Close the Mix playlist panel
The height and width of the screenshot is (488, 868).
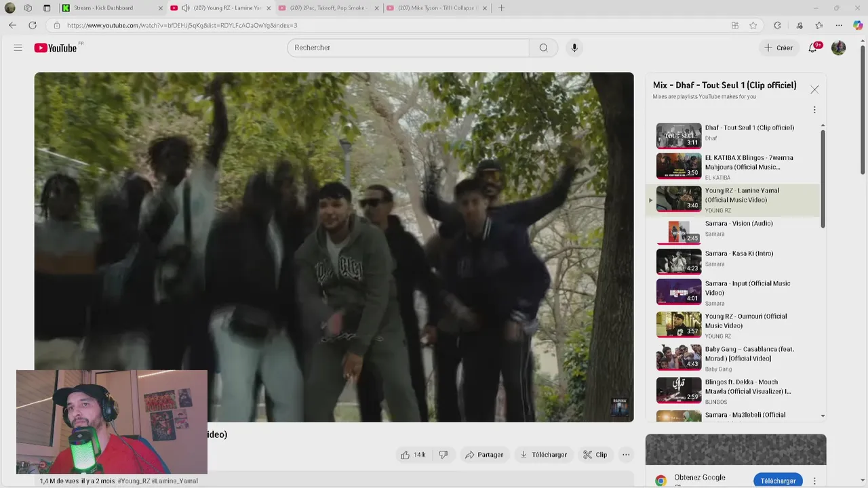[x=814, y=89]
